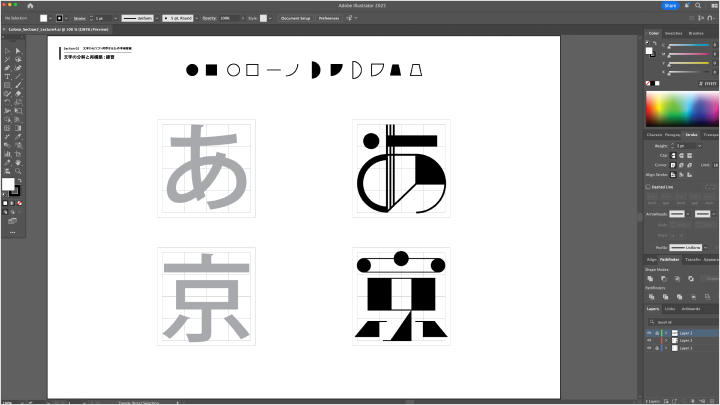Open the Paragraph panel tab
Image resolution: width=720 pixels, height=405 pixels.
pyautogui.click(x=672, y=135)
